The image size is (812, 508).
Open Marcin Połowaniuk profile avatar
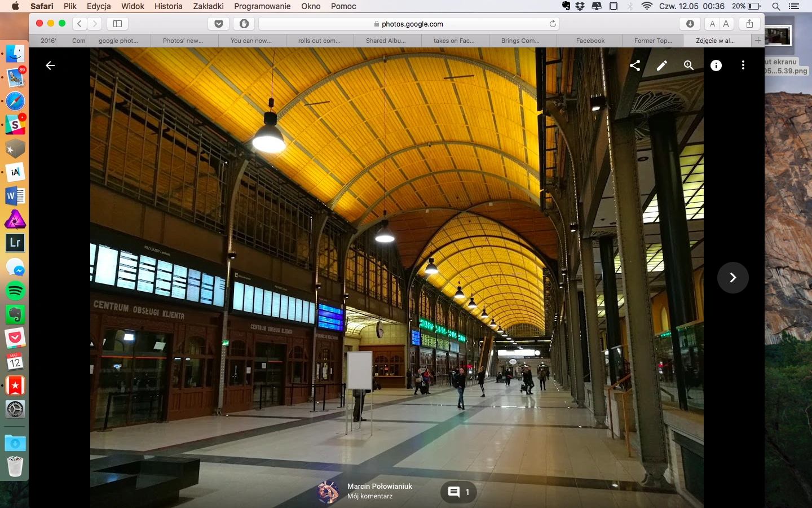tap(328, 492)
